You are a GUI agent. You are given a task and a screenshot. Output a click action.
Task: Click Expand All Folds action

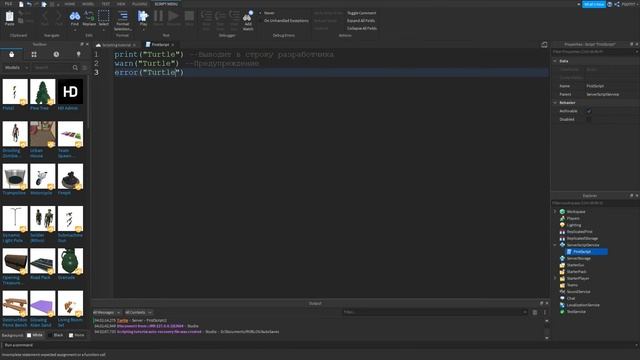(x=361, y=20)
